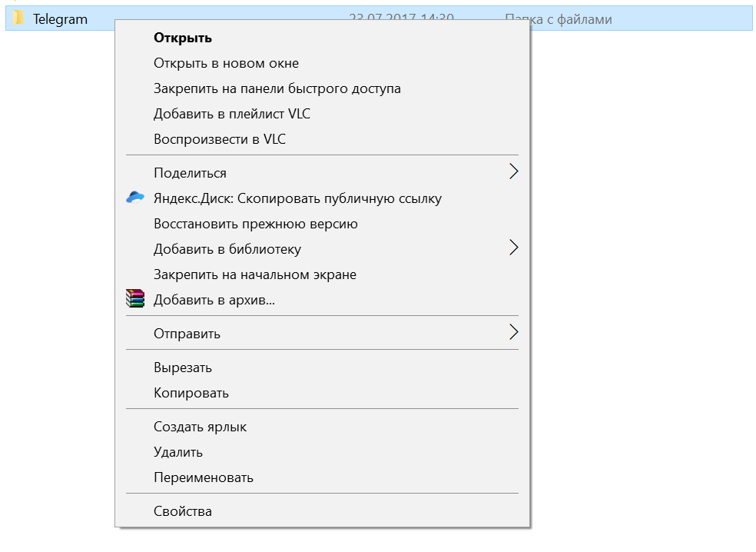Choose Удалить to delete the folder
The image size is (756, 552).
[x=177, y=452]
